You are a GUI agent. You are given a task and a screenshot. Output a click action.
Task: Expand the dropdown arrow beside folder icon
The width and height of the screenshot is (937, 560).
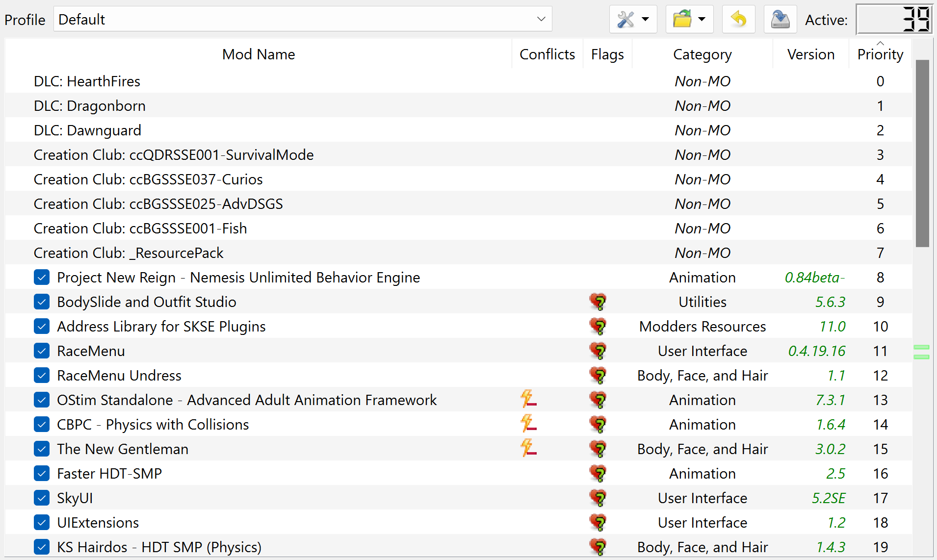click(x=702, y=20)
